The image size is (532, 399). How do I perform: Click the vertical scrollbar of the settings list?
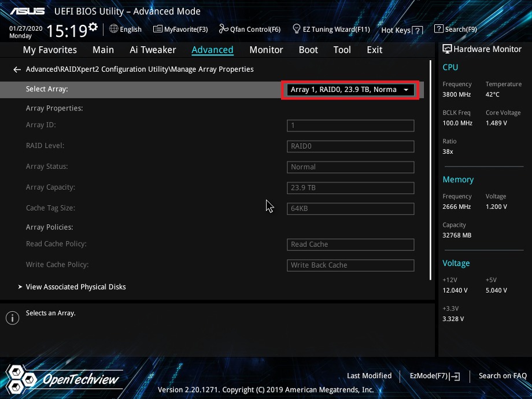click(430, 170)
